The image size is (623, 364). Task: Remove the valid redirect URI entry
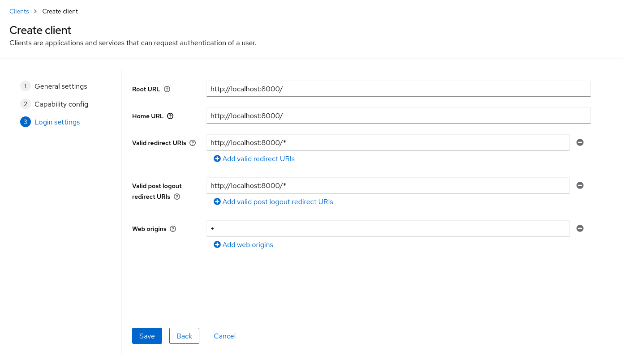pos(580,142)
